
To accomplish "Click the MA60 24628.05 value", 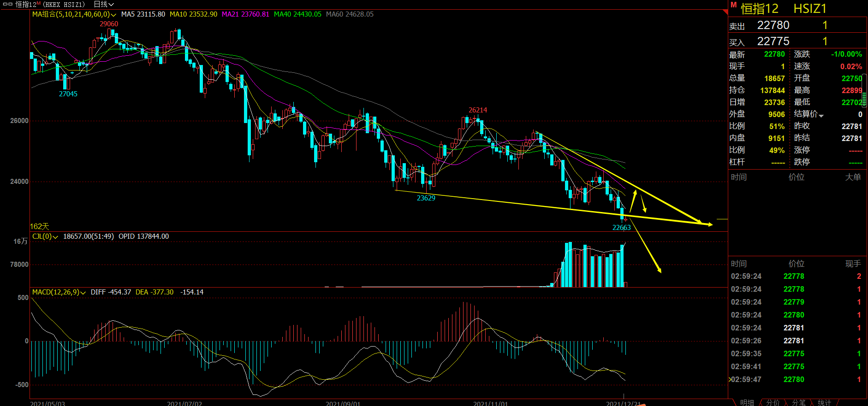I will tap(350, 14).
